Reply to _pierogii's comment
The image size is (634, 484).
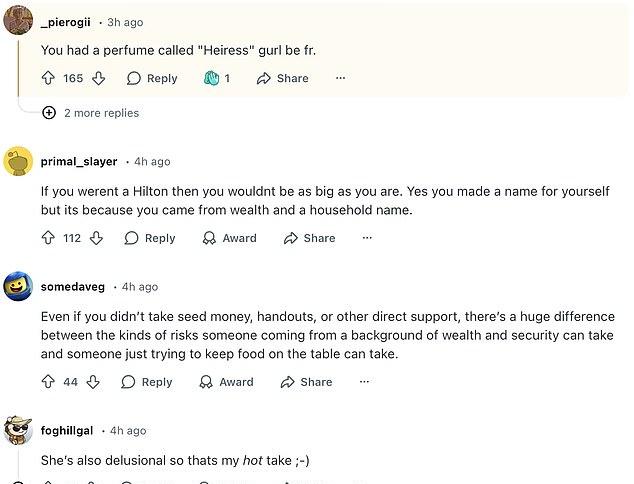[152, 78]
